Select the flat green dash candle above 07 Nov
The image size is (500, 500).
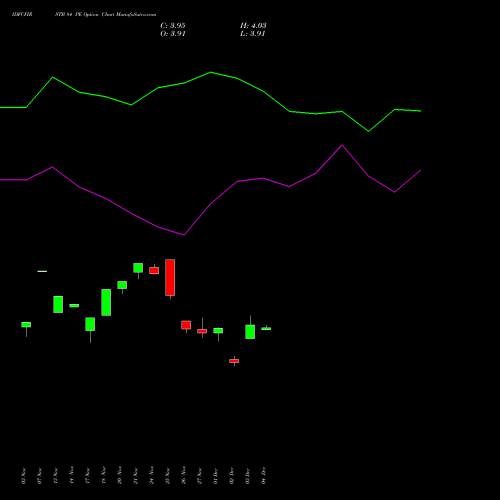(x=42, y=271)
